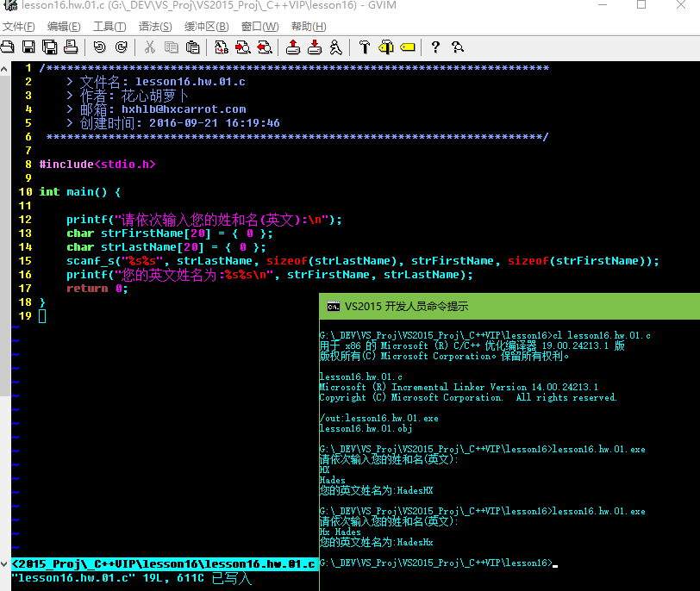Click the Redo toolbar icon
This screenshot has width=700, height=591.
click(x=121, y=47)
